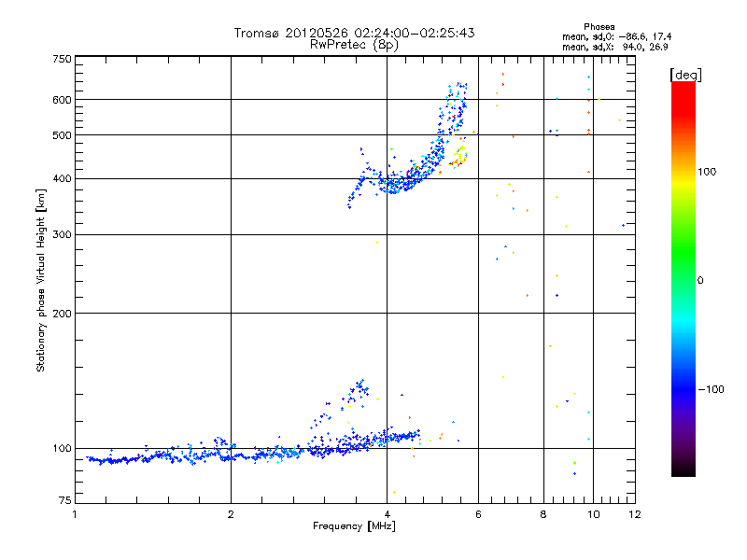The height and width of the screenshot is (560, 747).
Task: Click the 'Stationary phase Virtual Height [km]' axis label
Action: click(x=40, y=280)
